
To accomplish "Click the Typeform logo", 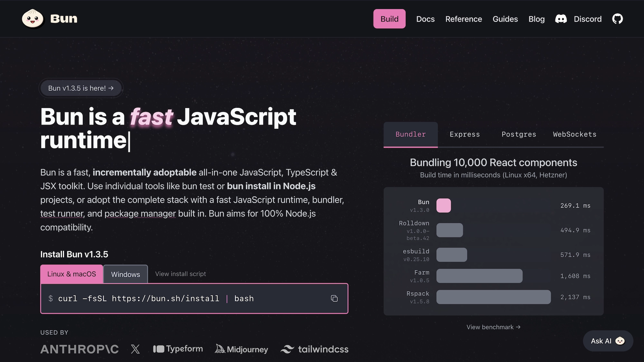I will [x=178, y=349].
